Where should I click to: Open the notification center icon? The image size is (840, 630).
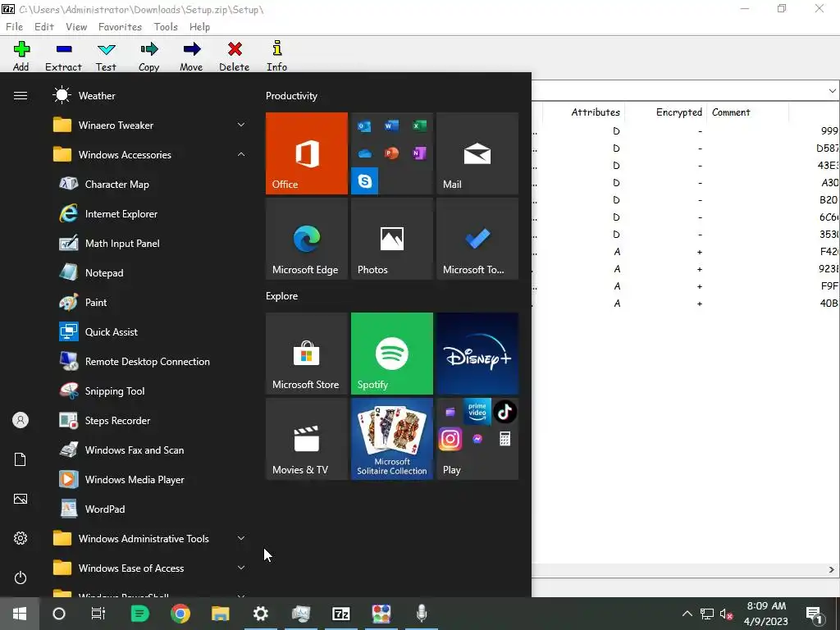click(x=815, y=614)
